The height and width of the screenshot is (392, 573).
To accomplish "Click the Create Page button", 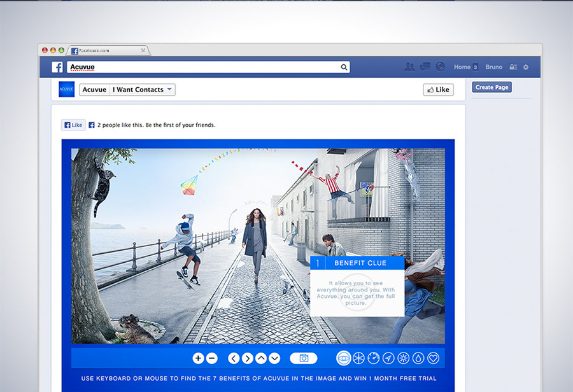I will (x=492, y=87).
